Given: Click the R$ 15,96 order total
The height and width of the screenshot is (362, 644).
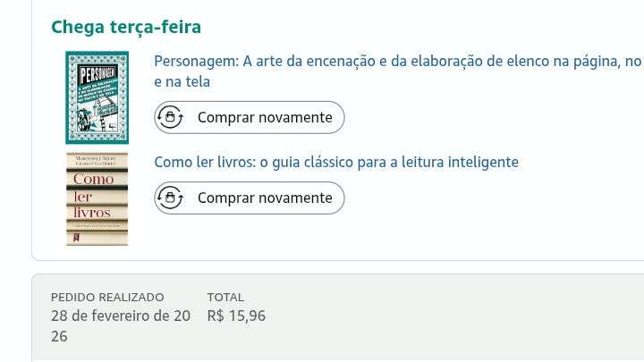Looking at the screenshot, I should (236, 316).
